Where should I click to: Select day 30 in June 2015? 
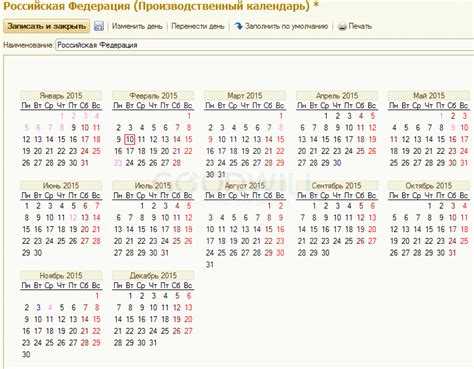point(38,253)
